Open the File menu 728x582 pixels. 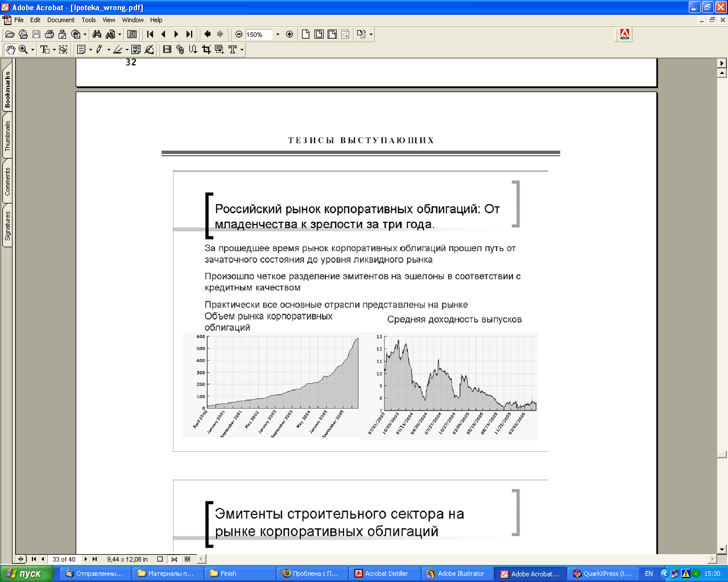point(19,20)
